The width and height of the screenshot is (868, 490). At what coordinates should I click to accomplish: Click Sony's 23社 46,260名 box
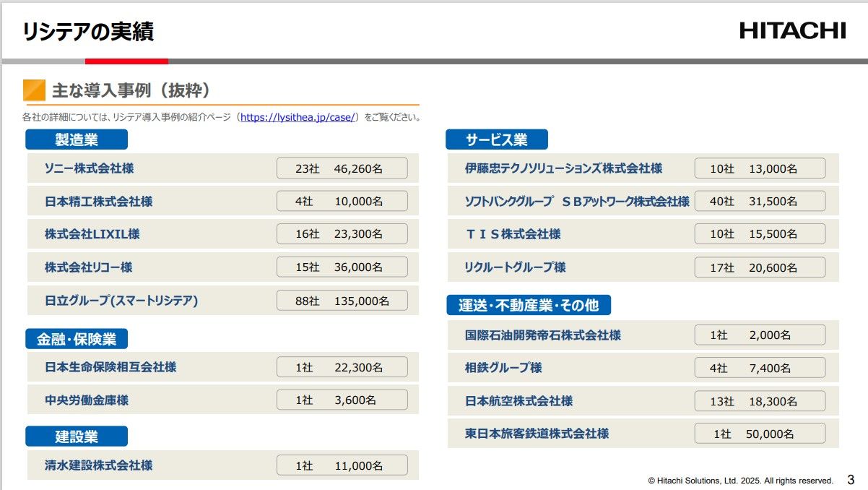(342, 168)
